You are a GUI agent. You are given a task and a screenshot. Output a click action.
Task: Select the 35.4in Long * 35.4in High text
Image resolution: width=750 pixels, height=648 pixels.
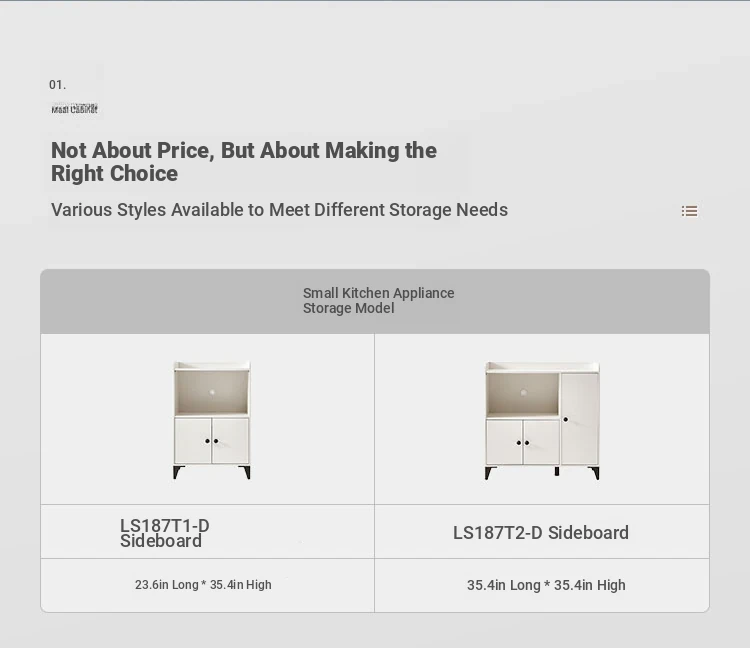click(546, 585)
